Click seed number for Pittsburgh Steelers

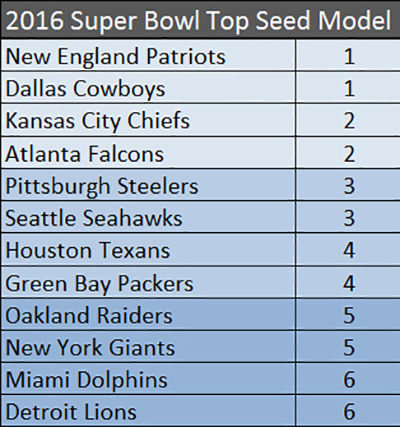(348, 185)
